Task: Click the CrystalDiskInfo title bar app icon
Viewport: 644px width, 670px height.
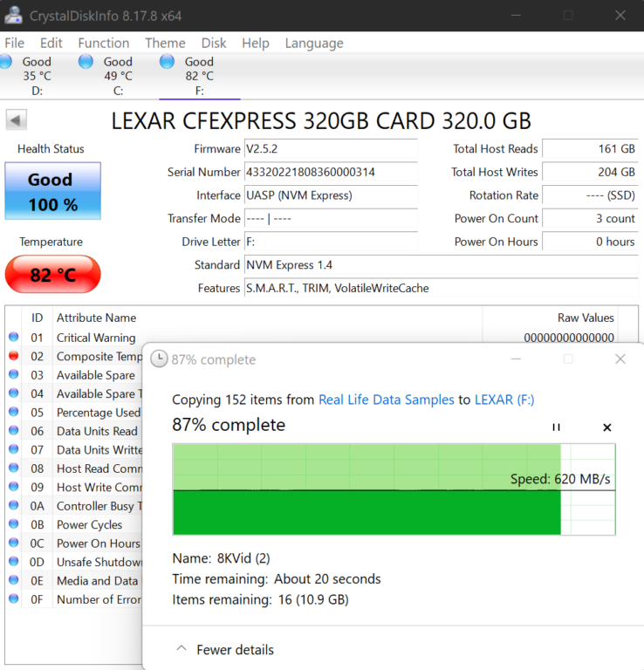Action: (x=14, y=16)
